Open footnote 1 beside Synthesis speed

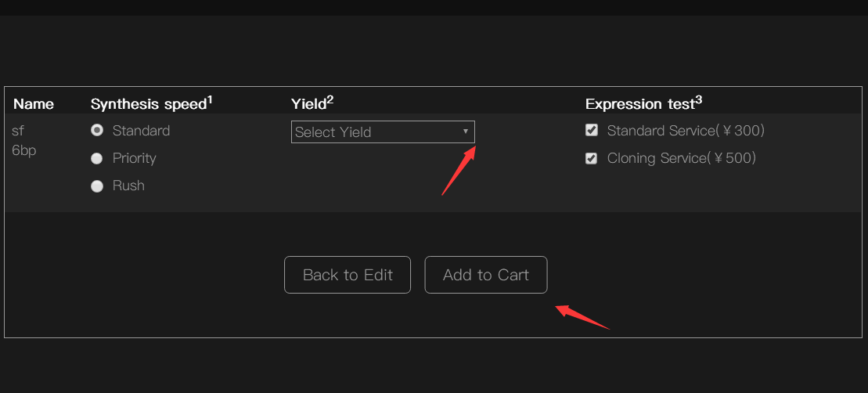tap(210, 100)
